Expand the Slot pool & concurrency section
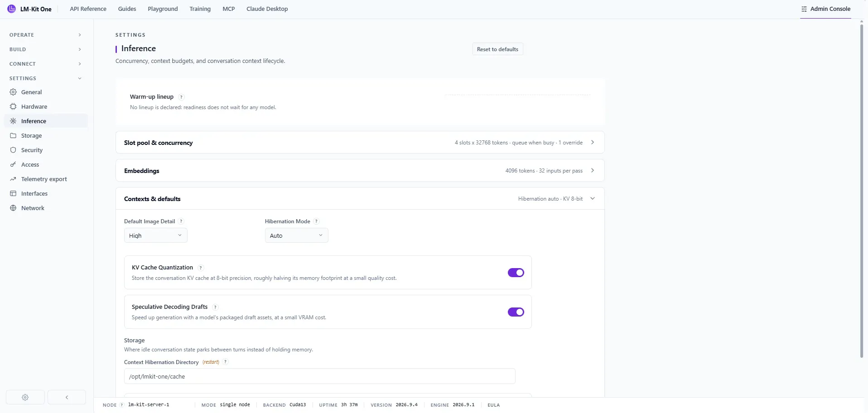Image resolution: width=868 pixels, height=413 pixels. [360, 143]
